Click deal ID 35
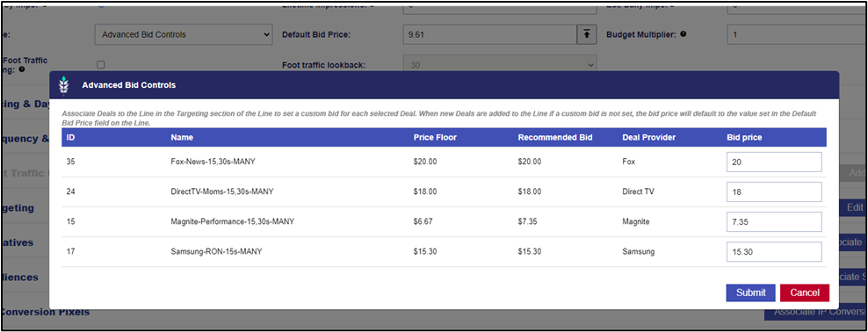Image resolution: width=868 pixels, height=332 pixels. (x=70, y=162)
